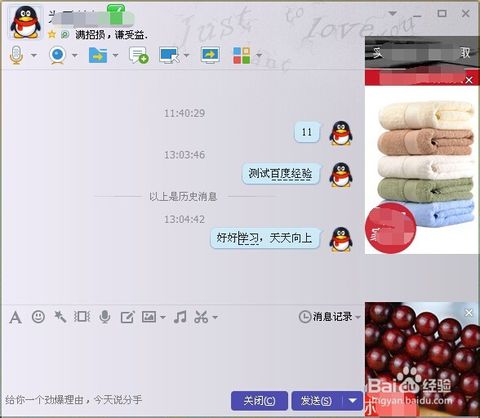Click the green circle icon beside the star
The height and width of the screenshot is (418, 480).
click(x=65, y=34)
